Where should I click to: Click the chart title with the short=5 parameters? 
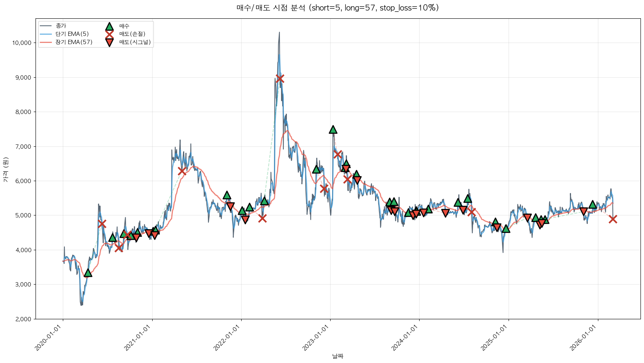point(337,8)
